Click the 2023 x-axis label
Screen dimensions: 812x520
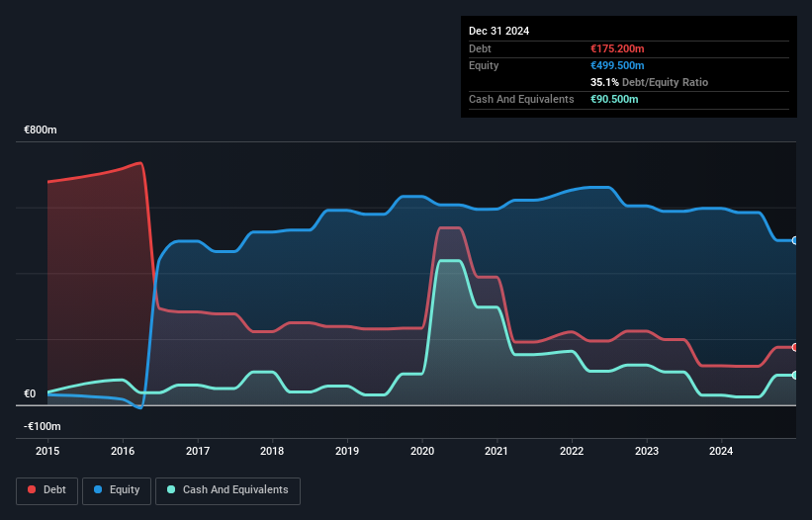click(647, 451)
